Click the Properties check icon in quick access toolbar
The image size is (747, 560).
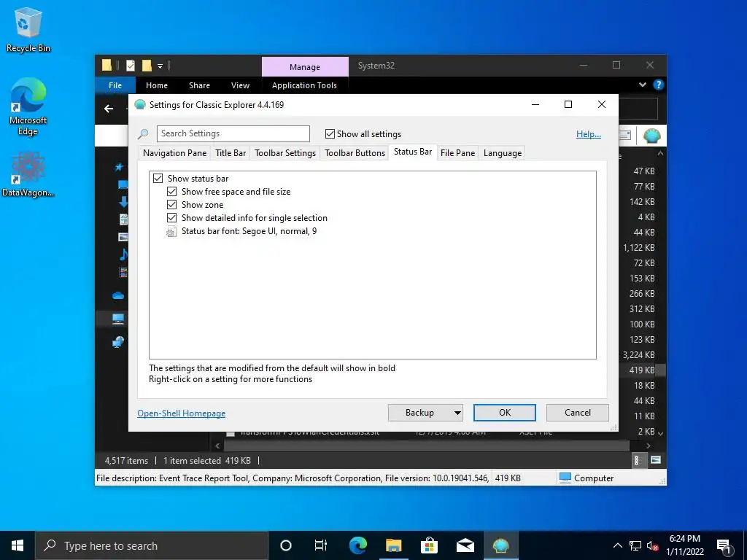point(130,65)
